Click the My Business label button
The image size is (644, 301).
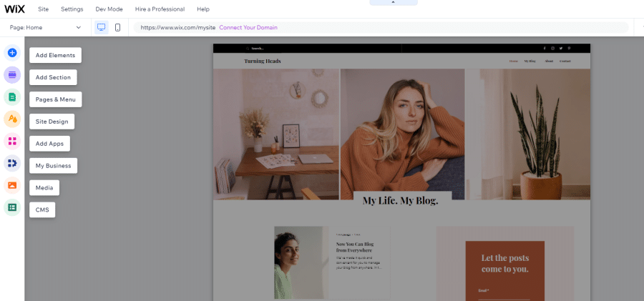(54, 166)
